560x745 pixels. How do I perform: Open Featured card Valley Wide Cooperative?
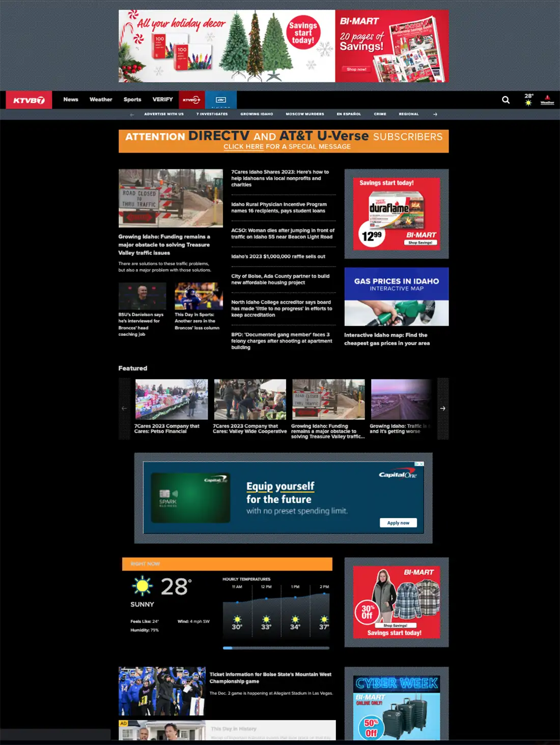coord(250,406)
